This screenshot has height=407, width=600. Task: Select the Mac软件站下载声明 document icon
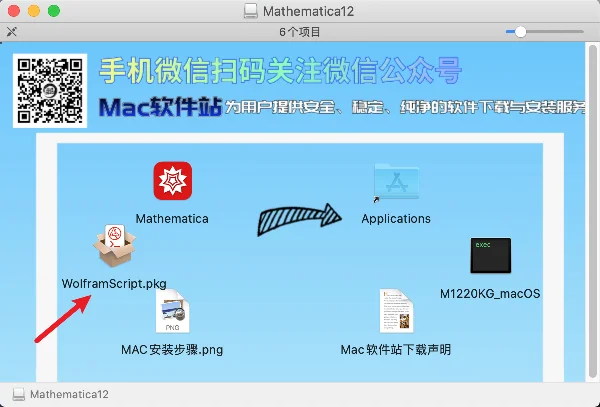coord(396,311)
